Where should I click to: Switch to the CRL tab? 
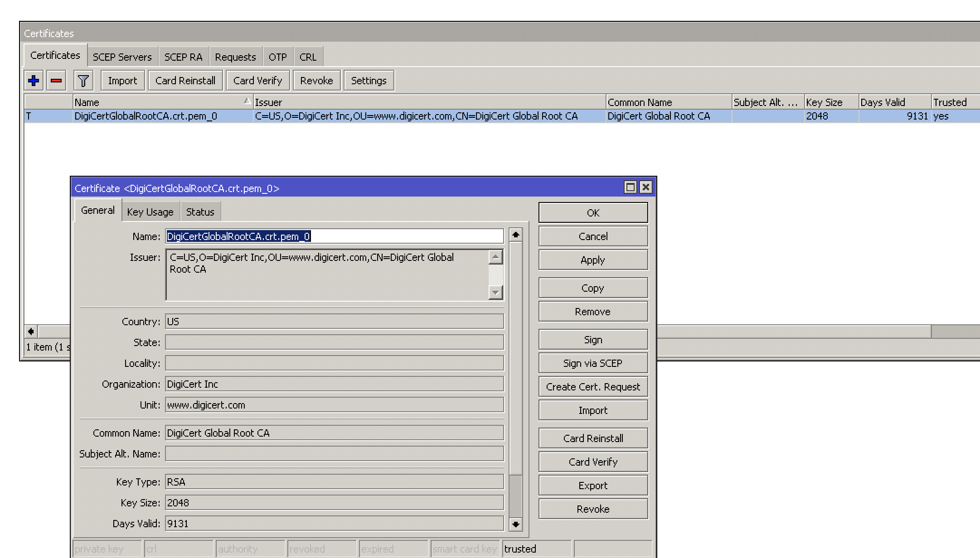point(308,57)
